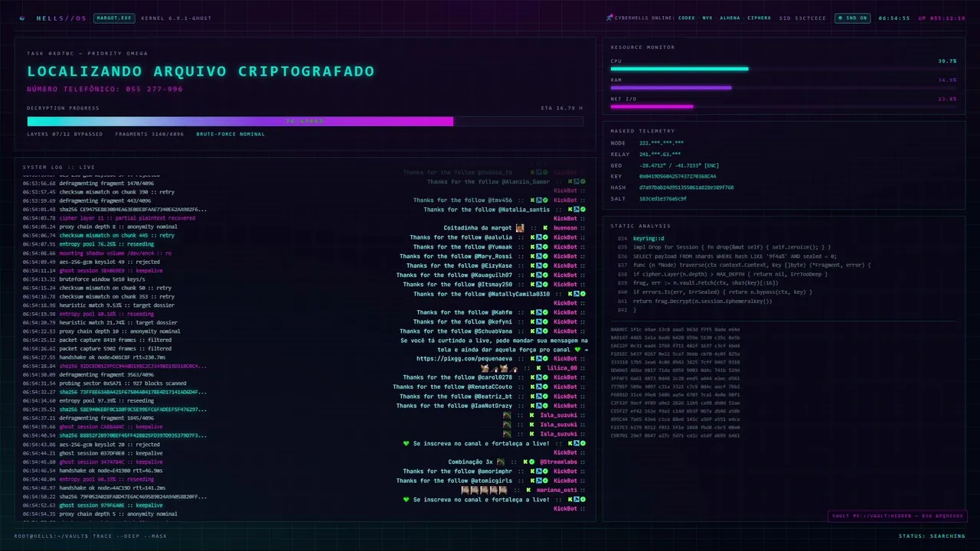Click the mariana_osti username in chat

click(x=557, y=490)
